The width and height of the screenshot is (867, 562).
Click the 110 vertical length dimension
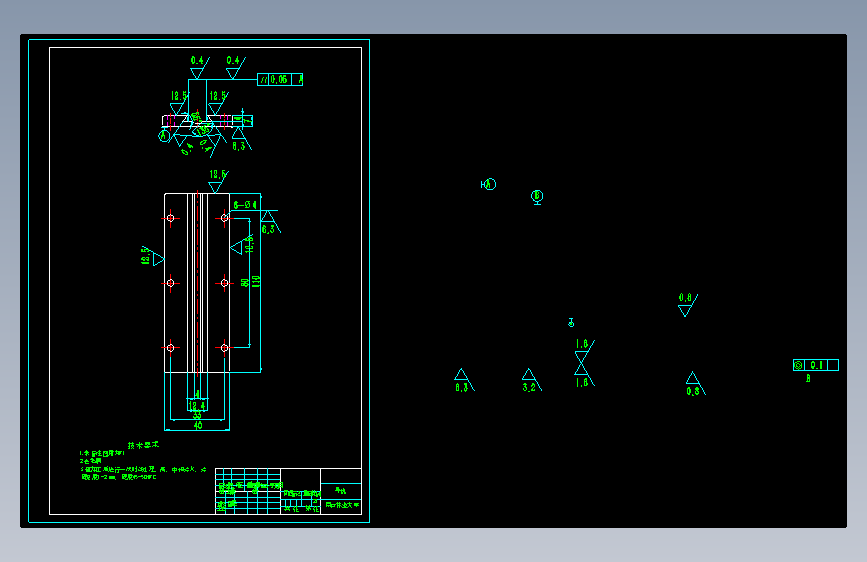pos(256,281)
